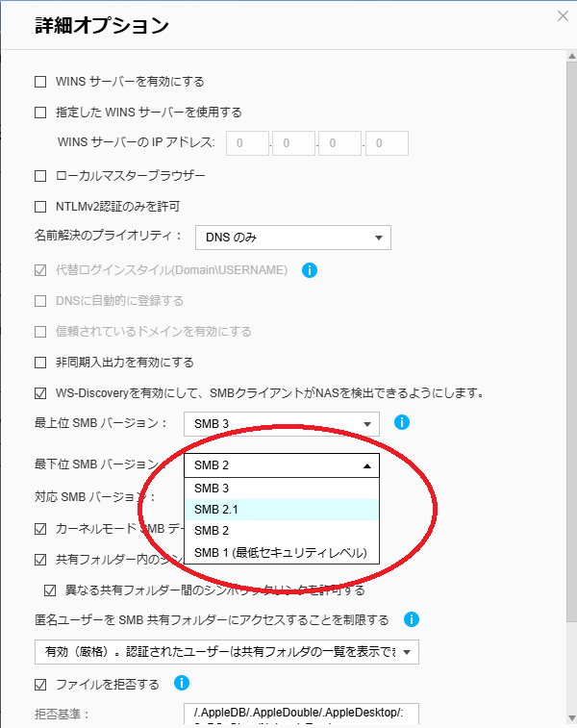Viewport: 577px width, 728px height.
Task: Click info icon next to 最上位 SMB バージョン
Action: [402, 422]
